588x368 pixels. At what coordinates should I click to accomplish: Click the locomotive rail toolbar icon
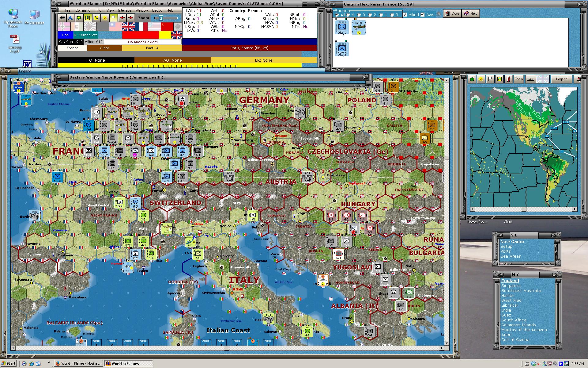62,18
